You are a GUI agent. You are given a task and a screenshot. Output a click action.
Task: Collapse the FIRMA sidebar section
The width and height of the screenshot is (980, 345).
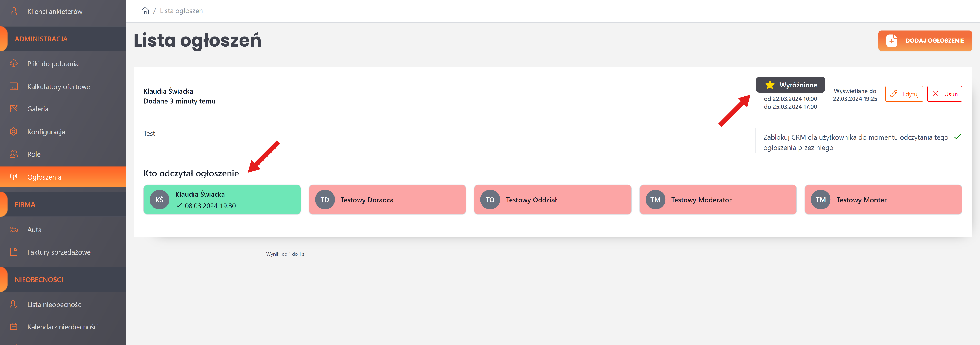(25, 205)
